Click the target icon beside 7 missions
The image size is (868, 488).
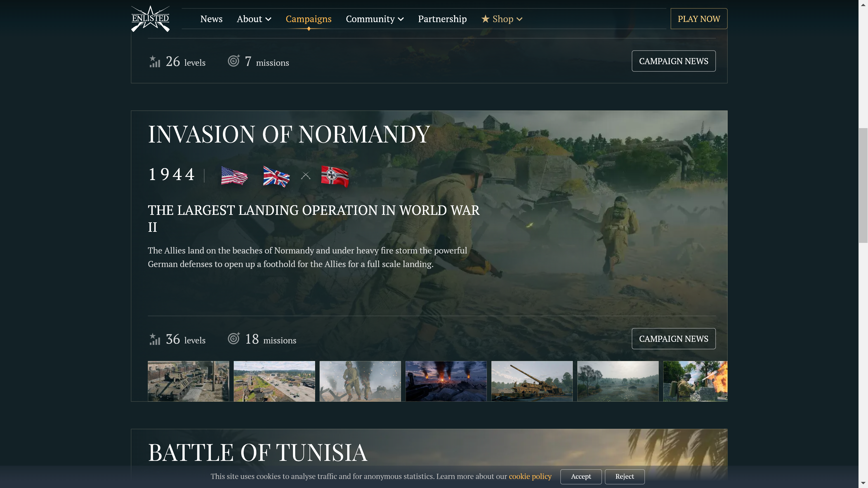(x=234, y=61)
